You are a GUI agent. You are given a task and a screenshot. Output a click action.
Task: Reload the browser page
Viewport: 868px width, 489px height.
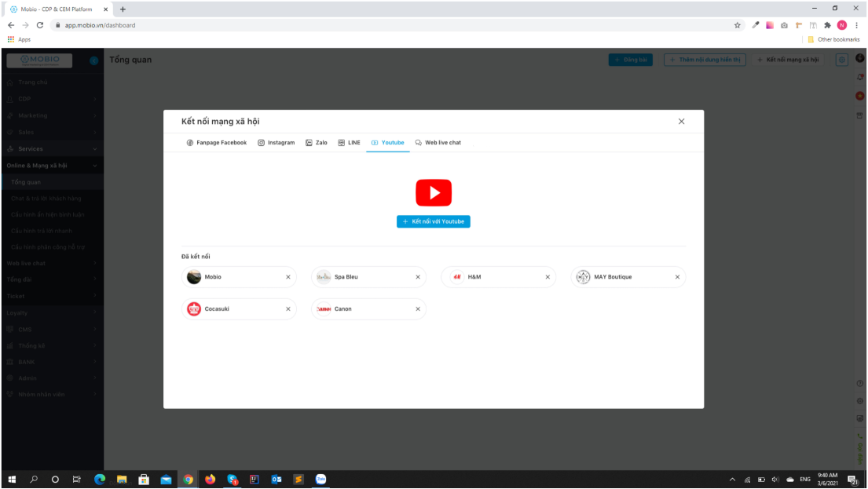40,25
